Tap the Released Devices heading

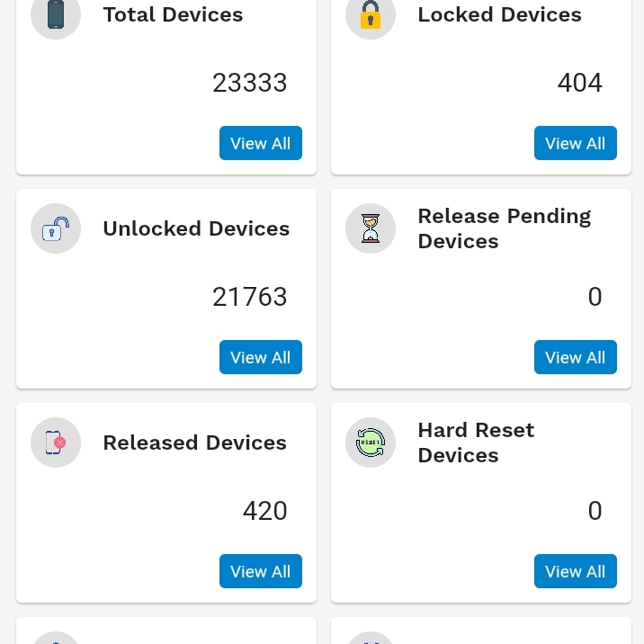[x=194, y=443]
